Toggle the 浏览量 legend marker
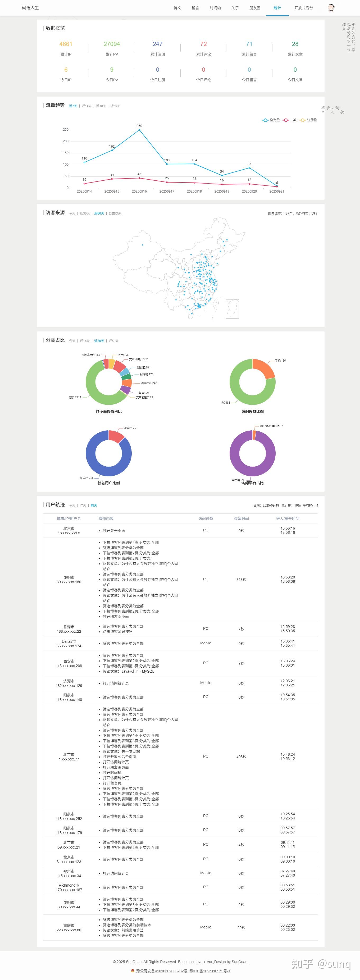Viewport: 360px width, 980px height. pos(265,120)
